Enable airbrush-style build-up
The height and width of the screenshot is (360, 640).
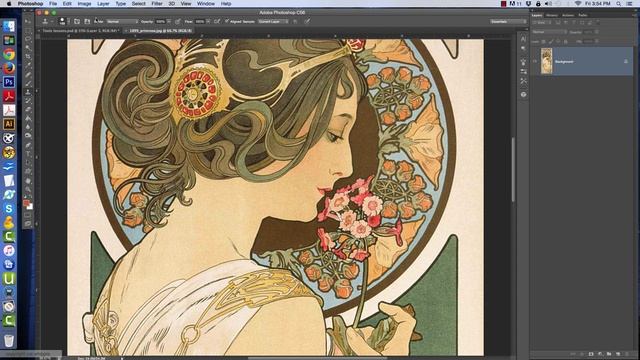tap(217, 21)
